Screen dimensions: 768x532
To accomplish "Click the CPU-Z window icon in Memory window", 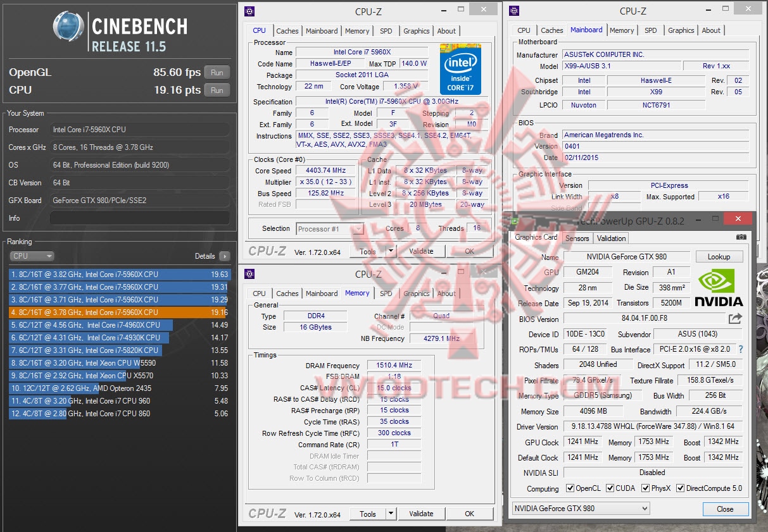I will [x=250, y=274].
